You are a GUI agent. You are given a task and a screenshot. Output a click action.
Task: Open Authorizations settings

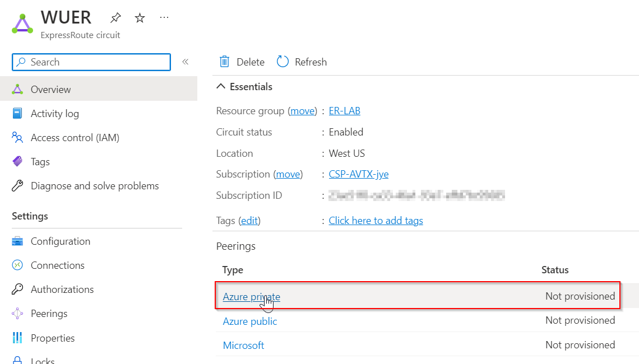[62, 289]
